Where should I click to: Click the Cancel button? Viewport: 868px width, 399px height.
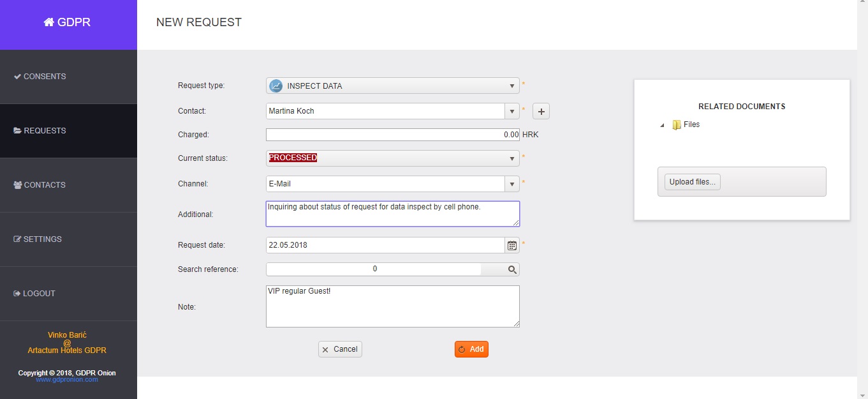point(340,349)
